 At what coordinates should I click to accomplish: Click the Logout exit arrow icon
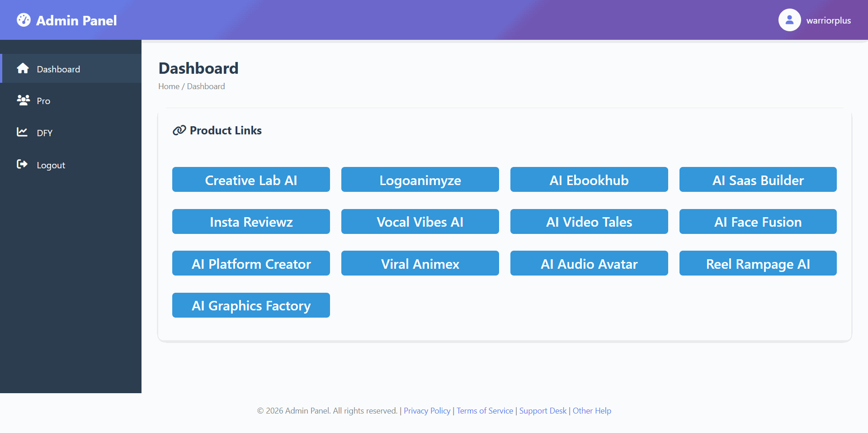point(22,164)
